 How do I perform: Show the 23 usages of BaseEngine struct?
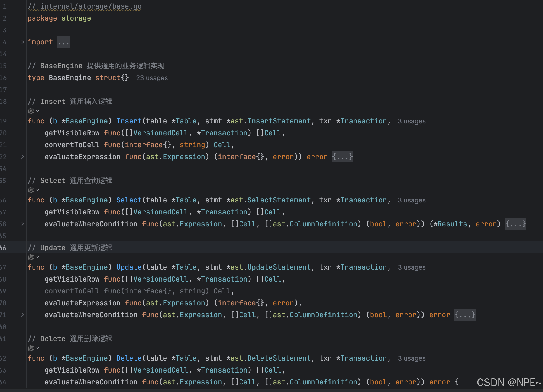coord(152,78)
